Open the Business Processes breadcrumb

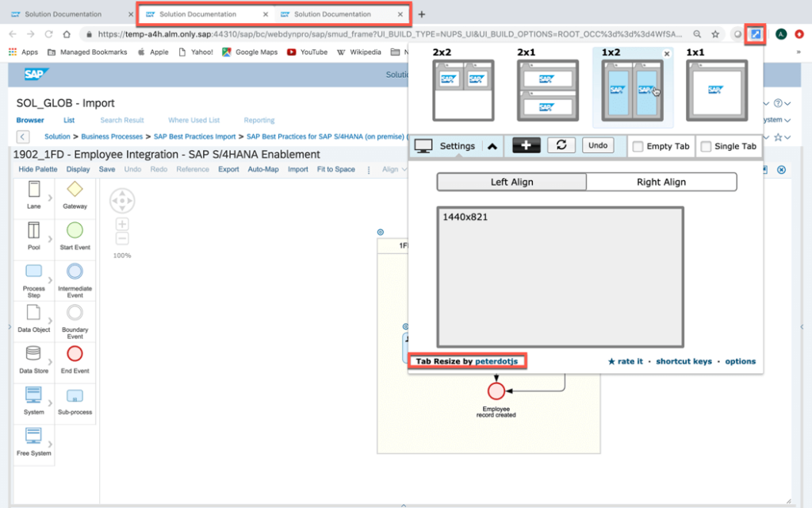[112, 137]
